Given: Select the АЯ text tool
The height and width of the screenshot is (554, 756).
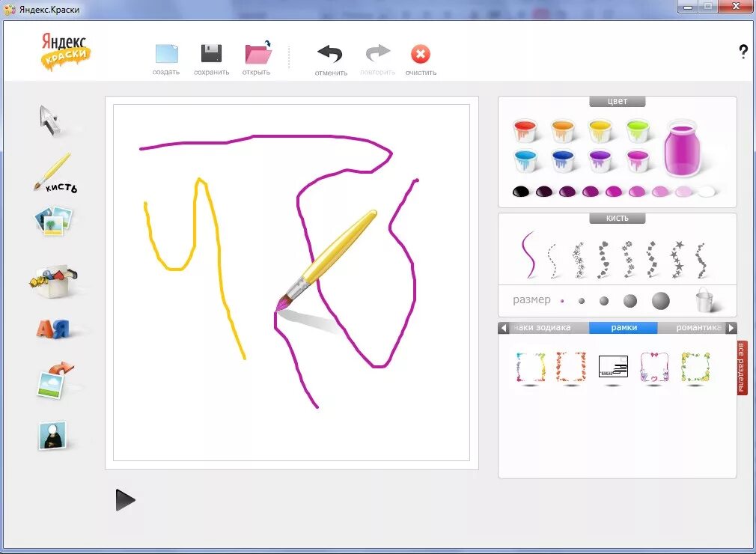Looking at the screenshot, I should tap(52, 329).
